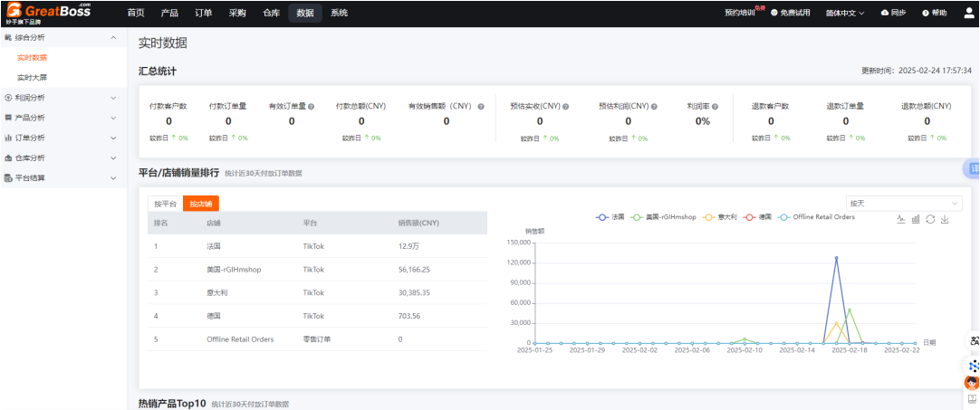The image size is (980, 410).
Task: Download chart as image icon
Action: [x=944, y=219]
